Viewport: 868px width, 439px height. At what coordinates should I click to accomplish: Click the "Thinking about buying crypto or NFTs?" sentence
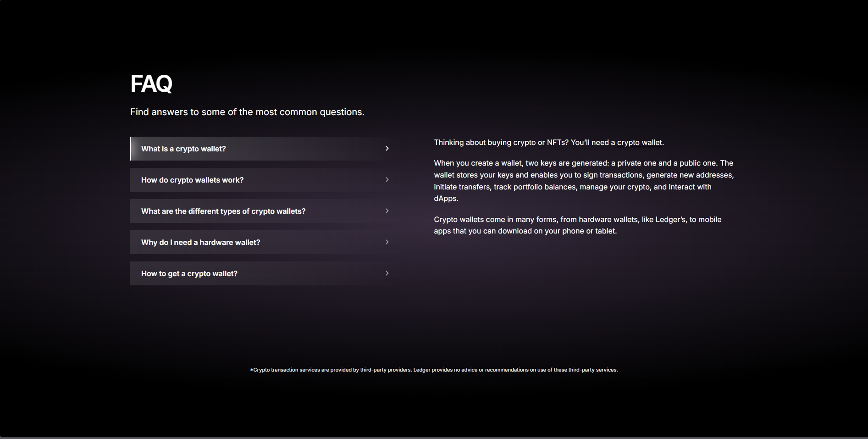tap(524, 143)
